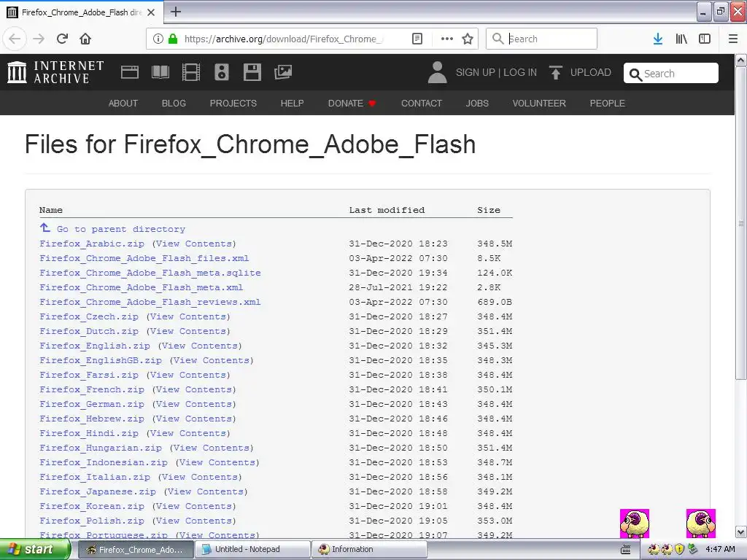This screenshot has width=747, height=560.
Task: View Contents of Firefox_Czech.zip
Action: (188, 316)
